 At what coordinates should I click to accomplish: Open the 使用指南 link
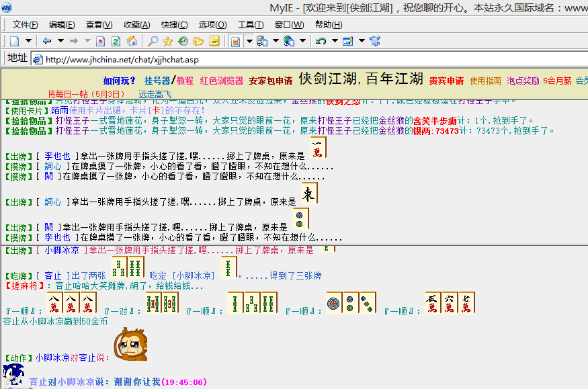[x=485, y=81]
